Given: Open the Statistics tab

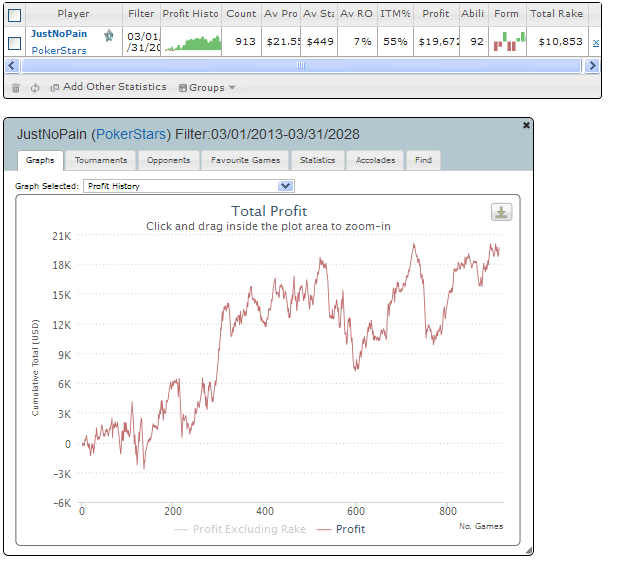Looking at the screenshot, I should pyautogui.click(x=317, y=160).
